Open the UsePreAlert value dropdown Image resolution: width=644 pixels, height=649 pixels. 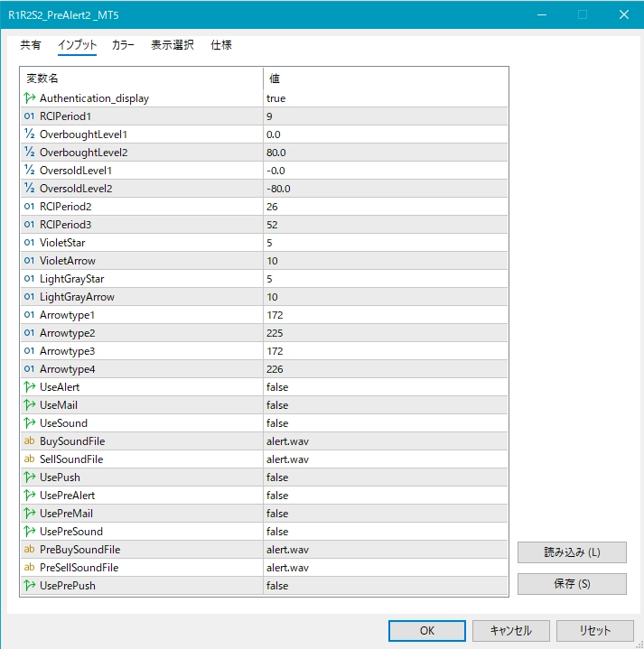coord(385,496)
